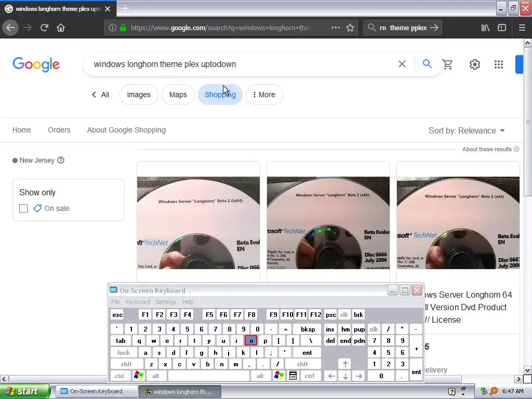This screenshot has height=399, width=532.
Task: Toggle the nlk key on on-screen keyboard
Action: [374, 329]
